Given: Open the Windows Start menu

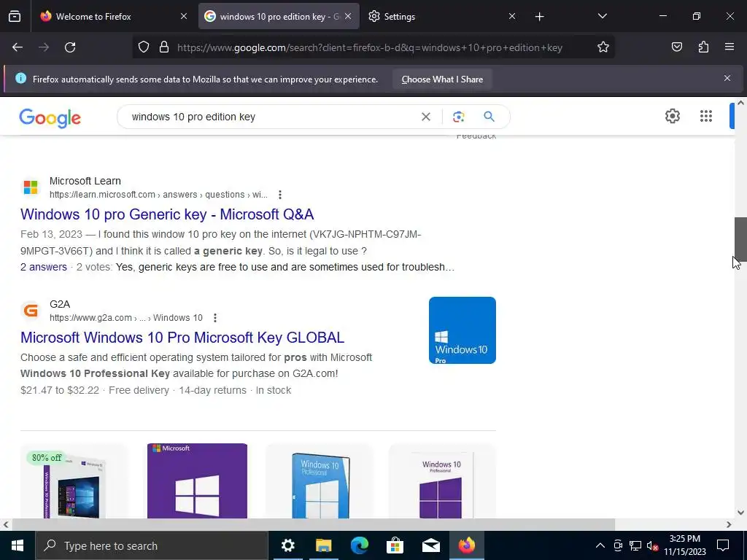Looking at the screenshot, I should [18, 545].
